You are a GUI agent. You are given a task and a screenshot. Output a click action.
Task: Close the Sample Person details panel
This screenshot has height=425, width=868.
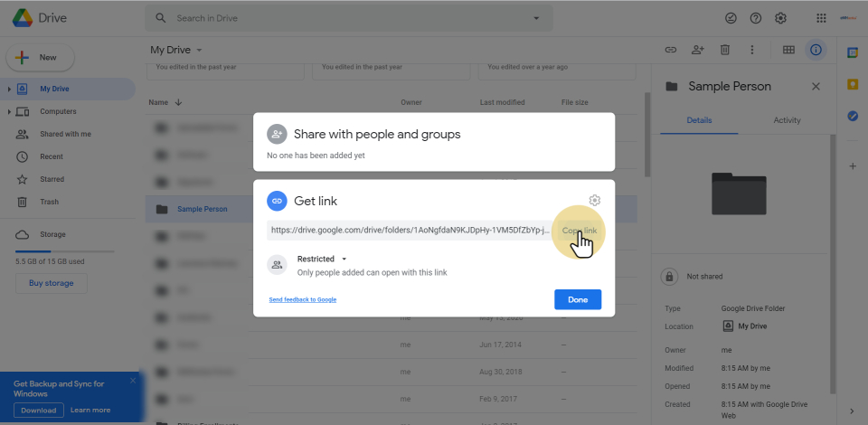(816, 86)
